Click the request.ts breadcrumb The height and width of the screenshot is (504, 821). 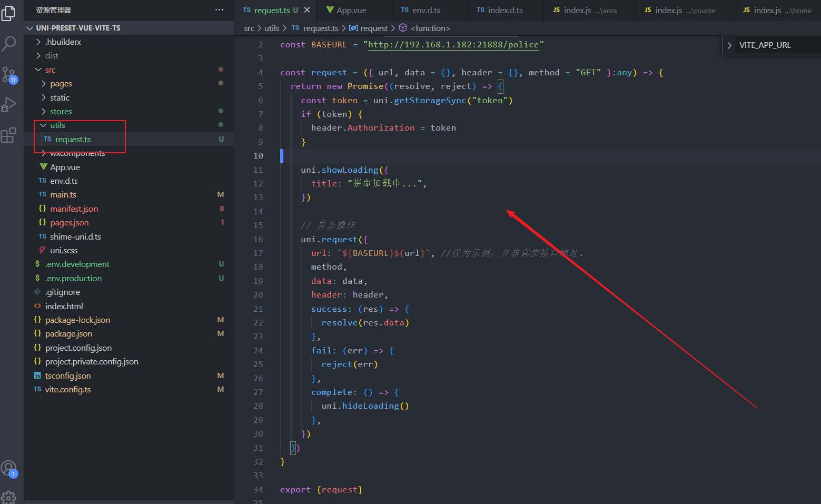(x=321, y=28)
